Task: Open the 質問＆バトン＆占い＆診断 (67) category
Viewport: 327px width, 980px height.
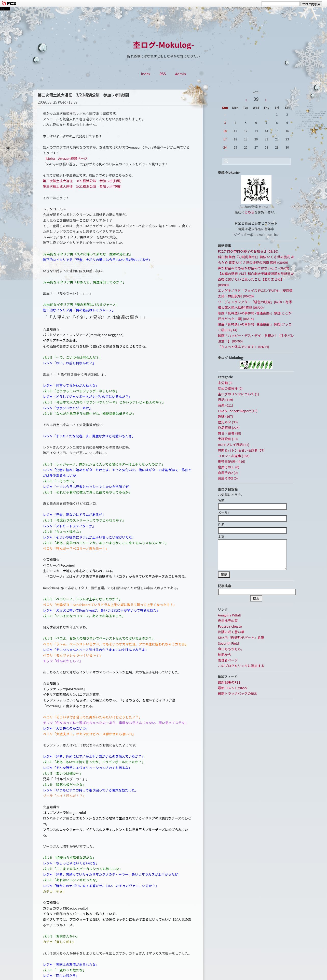Action: pos(241,450)
